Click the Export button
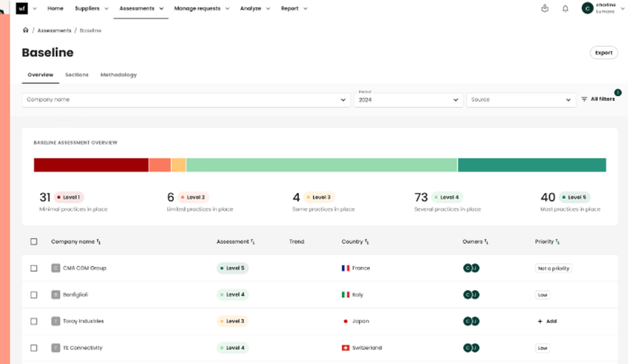This screenshot has height=364, width=628. pyautogui.click(x=603, y=52)
